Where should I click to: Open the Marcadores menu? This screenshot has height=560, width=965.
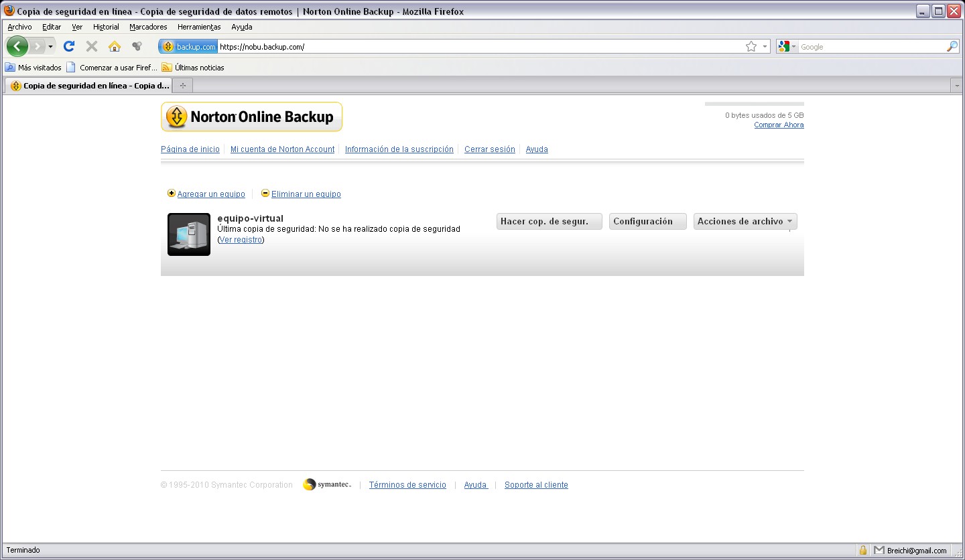coord(148,27)
